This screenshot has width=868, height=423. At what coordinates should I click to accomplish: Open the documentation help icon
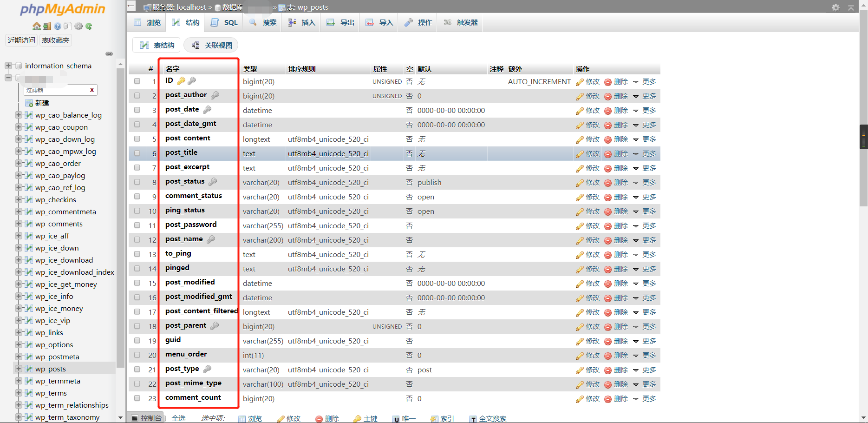pyautogui.click(x=58, y=26)
